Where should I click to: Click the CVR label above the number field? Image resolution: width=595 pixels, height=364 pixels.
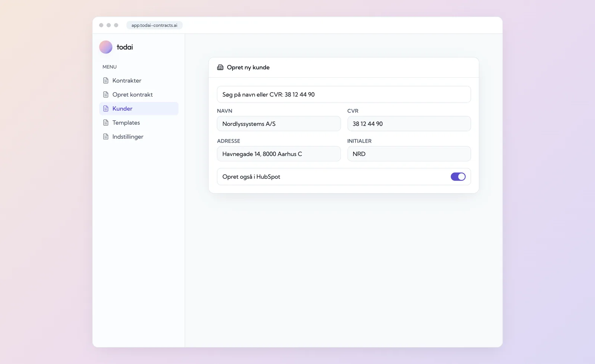(x=353, y=111)
